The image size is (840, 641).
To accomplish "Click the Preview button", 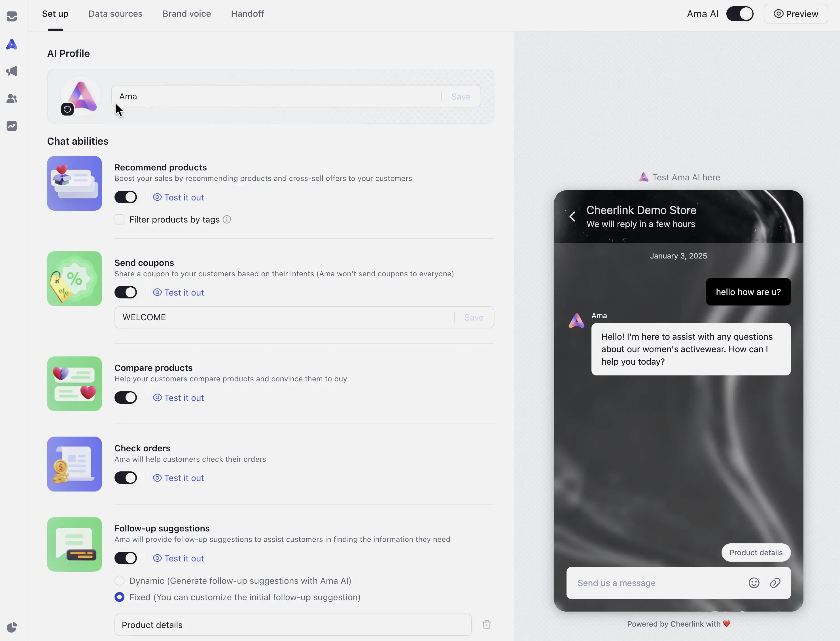I will pyautogui.click(x=796, y=14).
